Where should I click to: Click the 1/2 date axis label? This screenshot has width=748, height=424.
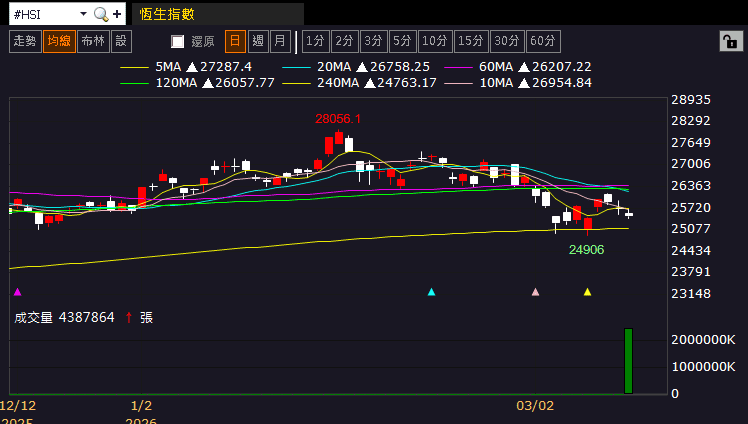141,406
